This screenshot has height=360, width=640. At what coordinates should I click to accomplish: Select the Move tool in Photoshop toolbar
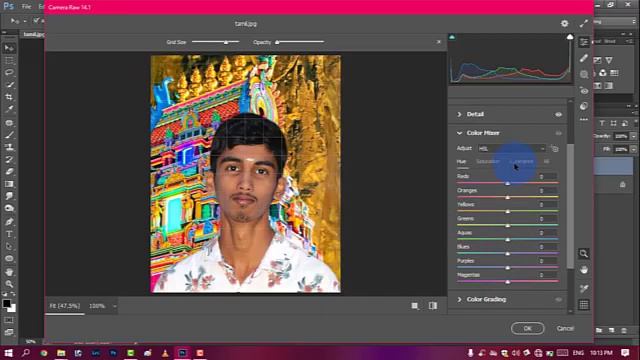[x=9, y=48]
